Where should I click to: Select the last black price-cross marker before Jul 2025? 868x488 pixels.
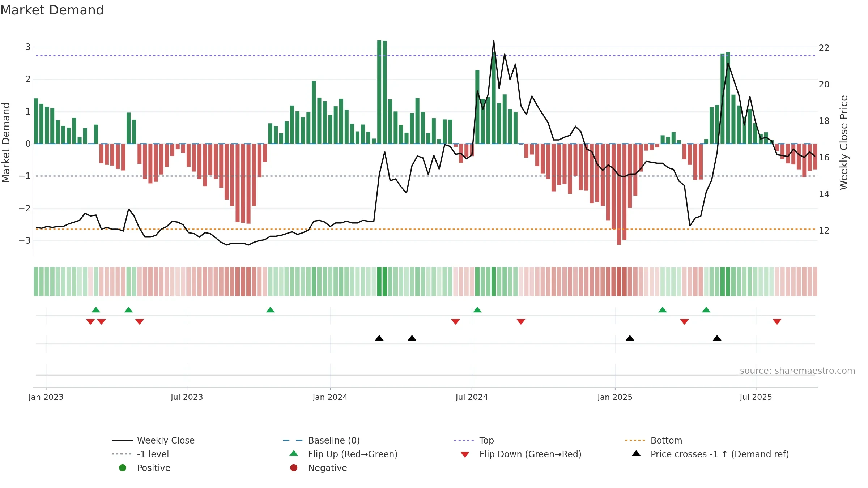717,338
